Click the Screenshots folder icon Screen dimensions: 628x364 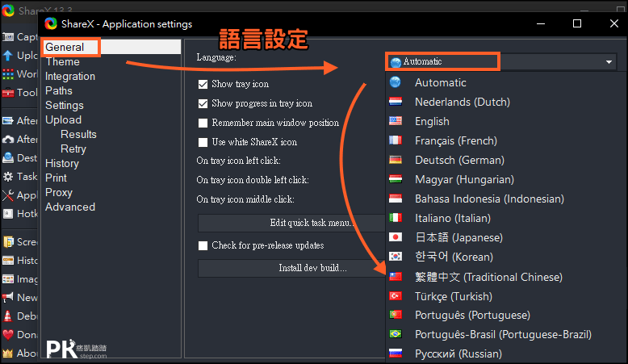click(x=7, y=242)
